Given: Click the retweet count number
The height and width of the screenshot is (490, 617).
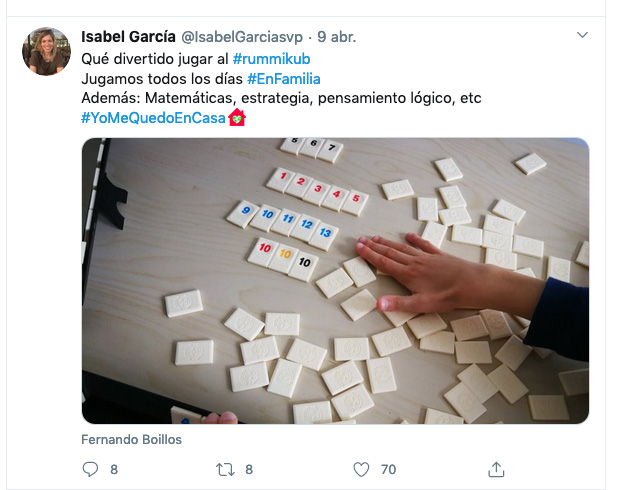Looking at the screenshot, I should pyautogui.click(x=249, y=468).
